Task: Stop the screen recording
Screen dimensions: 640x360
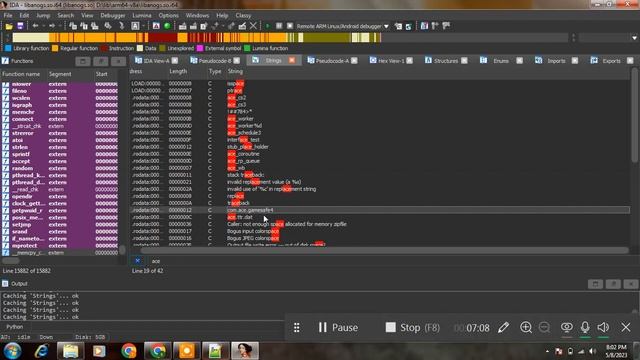Action: (412, 327)
